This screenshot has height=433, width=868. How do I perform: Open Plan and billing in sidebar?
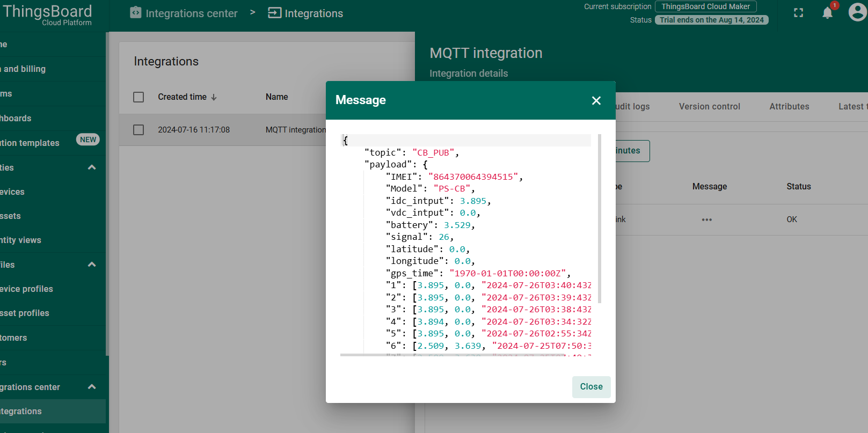coord(53,69)
